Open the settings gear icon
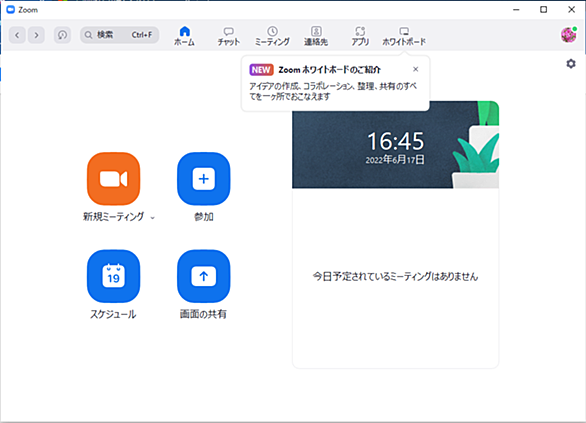This screenshot has width=586, height=423. 571,64
